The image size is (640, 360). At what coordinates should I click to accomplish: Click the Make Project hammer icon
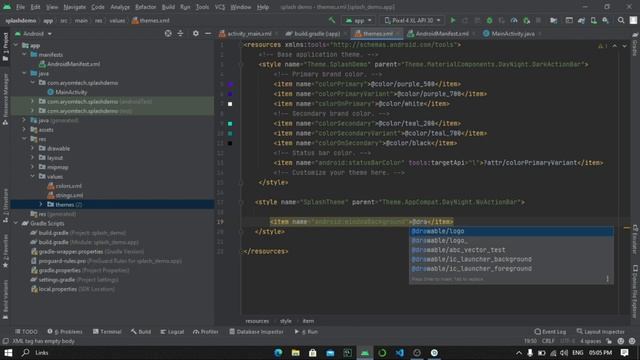pos(332,20)
